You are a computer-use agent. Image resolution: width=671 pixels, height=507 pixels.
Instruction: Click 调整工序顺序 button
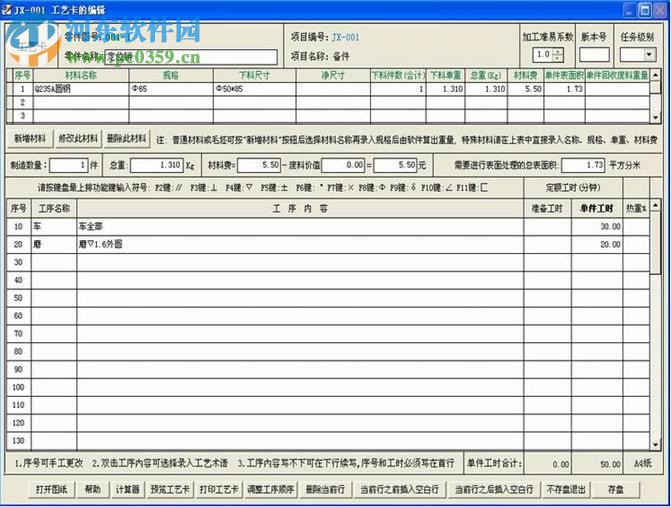pos(270,489)
